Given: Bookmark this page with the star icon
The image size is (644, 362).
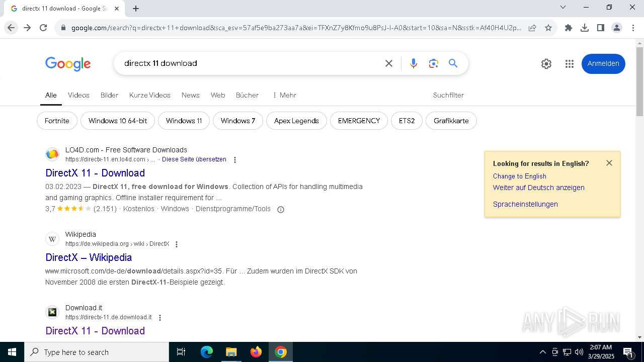Looking at the screenshot, I should click(x=548, y=28).
